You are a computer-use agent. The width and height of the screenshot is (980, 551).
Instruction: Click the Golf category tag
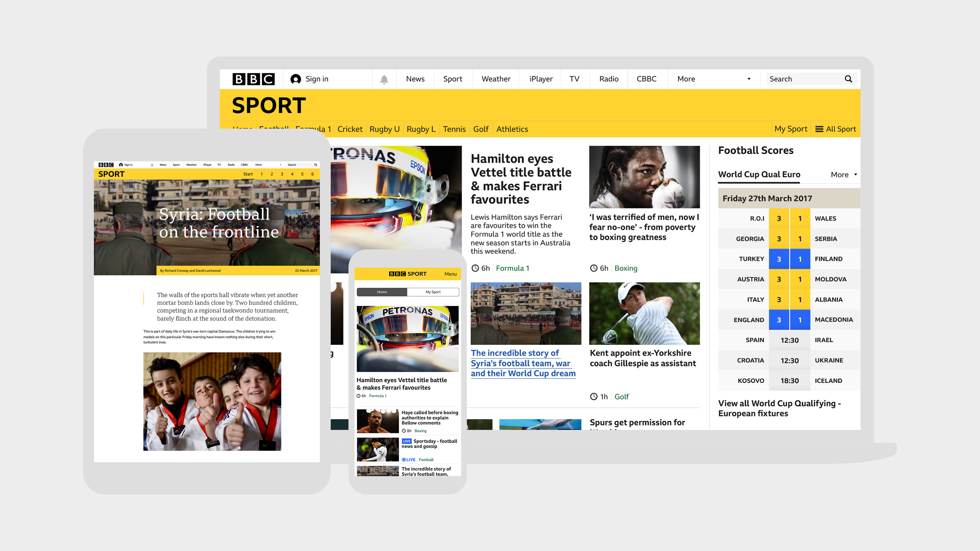point(622,397)
